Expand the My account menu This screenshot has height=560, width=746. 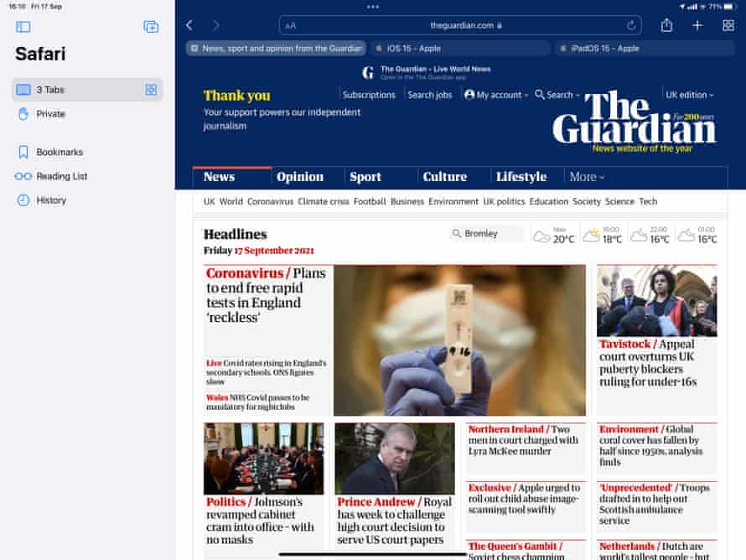tap(496, 95)
